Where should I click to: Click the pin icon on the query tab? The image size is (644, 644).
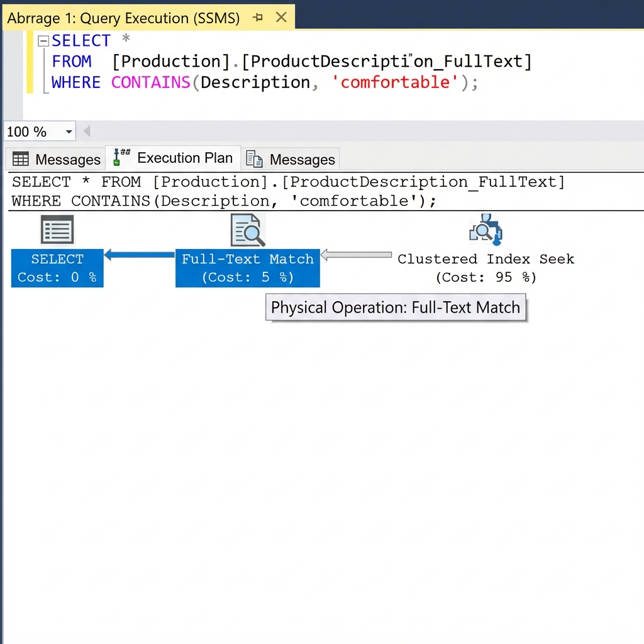tap(258, 18)
